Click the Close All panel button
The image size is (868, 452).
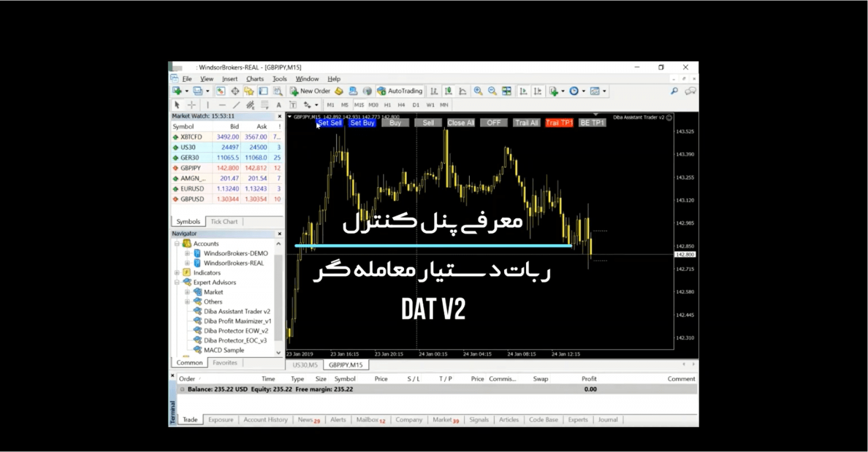click(461, 123)
